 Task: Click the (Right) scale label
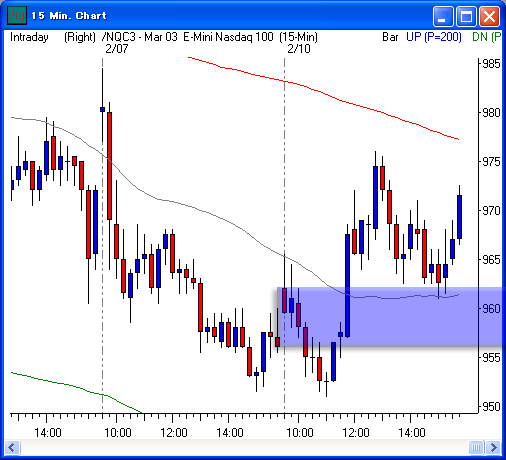80,37
